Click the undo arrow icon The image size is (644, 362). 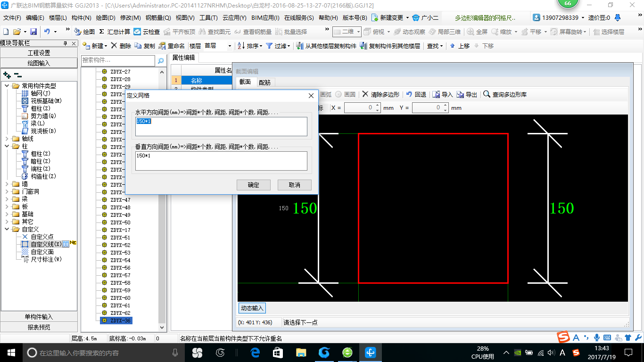47,32
